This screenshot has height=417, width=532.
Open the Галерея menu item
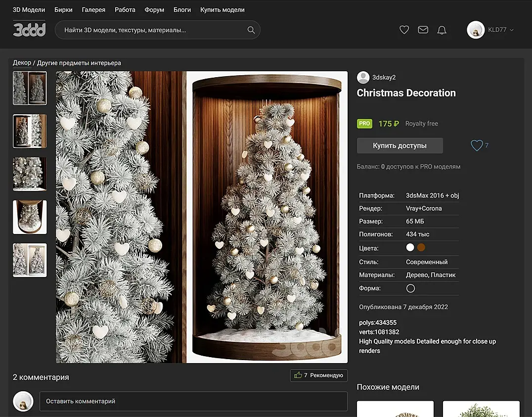coord(93,10)
